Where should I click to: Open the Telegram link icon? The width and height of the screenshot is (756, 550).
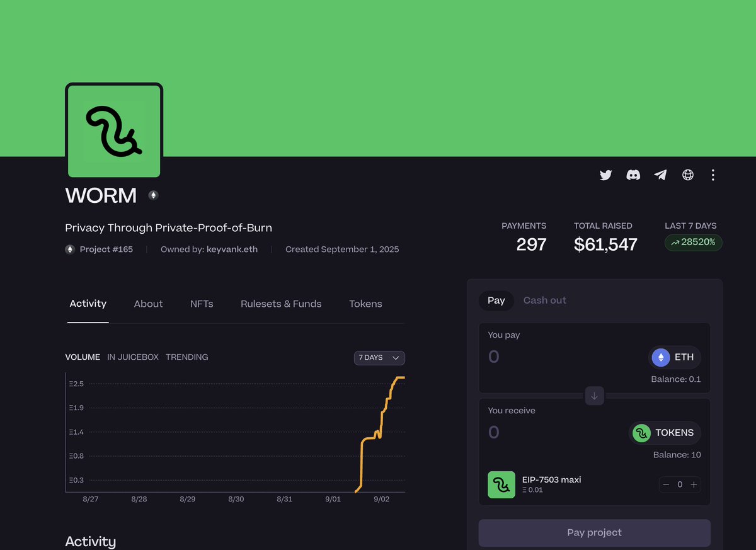[660, 175]
